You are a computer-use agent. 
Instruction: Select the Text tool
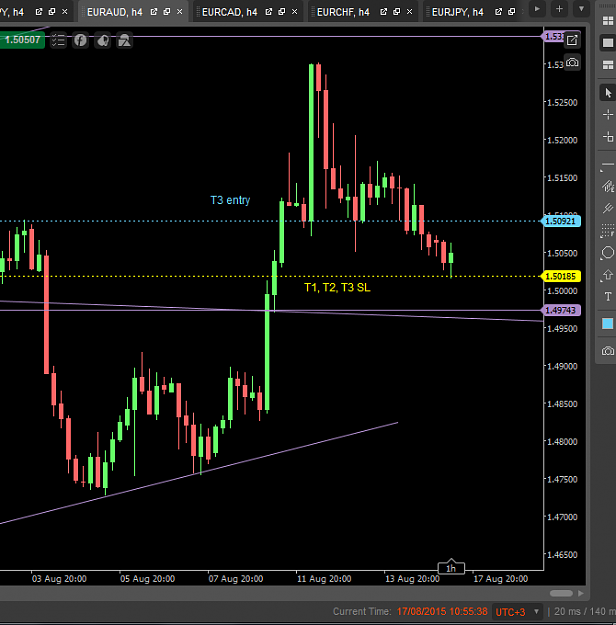pos(608,297)
